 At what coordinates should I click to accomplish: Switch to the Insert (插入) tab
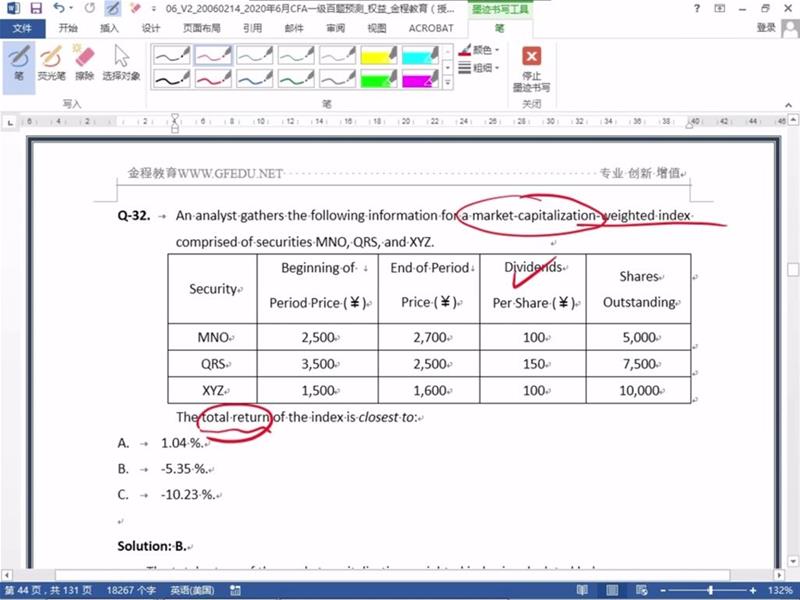coord(109,28)
